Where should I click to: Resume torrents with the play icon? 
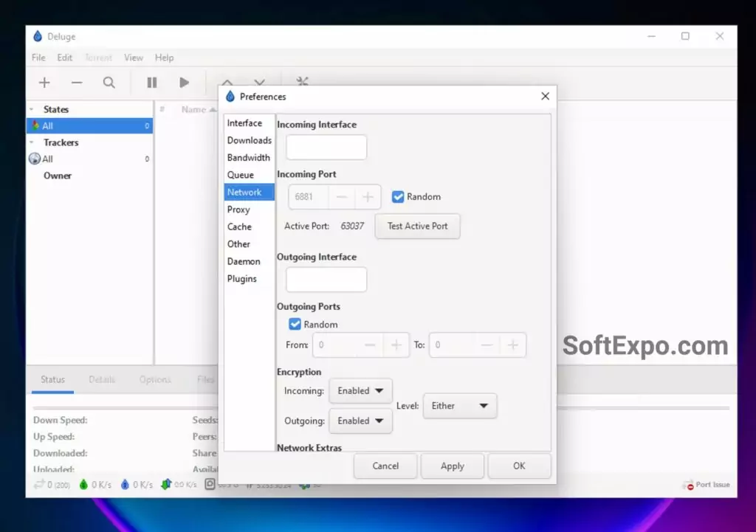point(185,83)
